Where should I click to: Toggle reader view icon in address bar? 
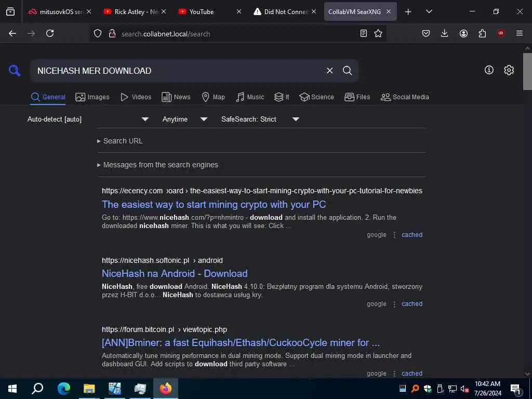click(x=363, y=33)
